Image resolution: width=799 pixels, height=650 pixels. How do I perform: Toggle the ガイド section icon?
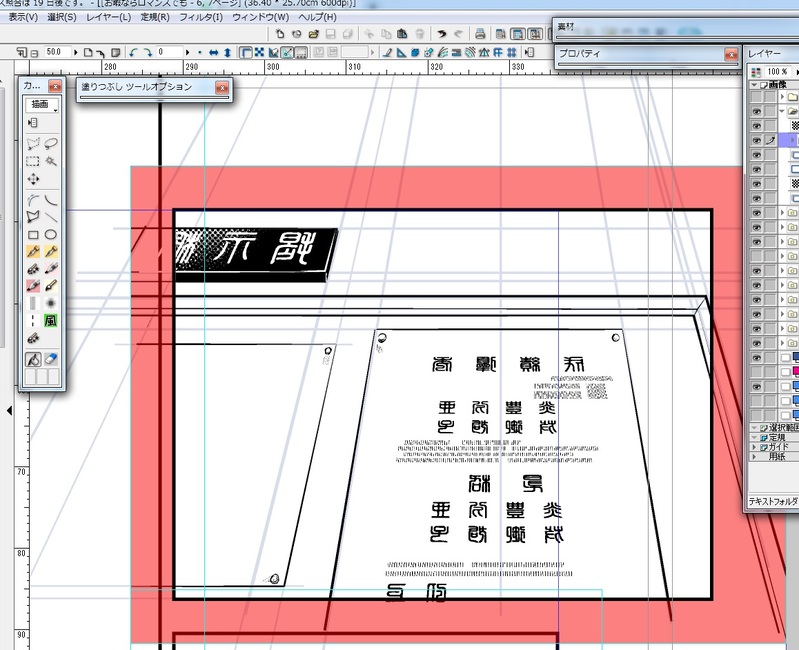pyautogui.click(x=764, y=447)
